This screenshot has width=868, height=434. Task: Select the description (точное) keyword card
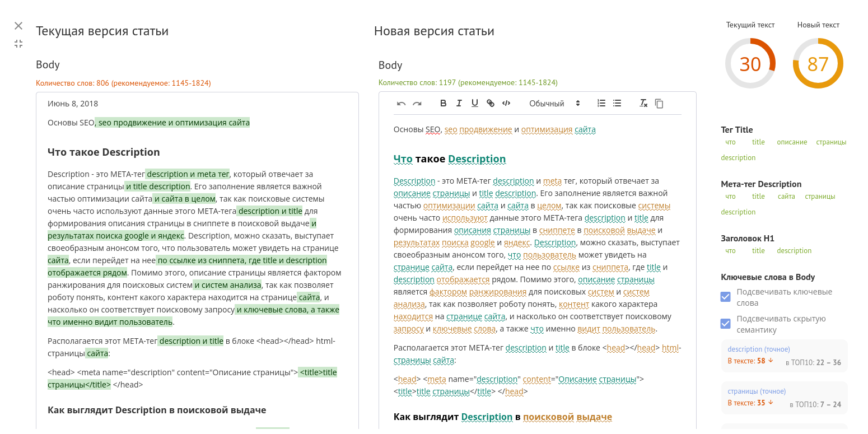coord(784,356)
